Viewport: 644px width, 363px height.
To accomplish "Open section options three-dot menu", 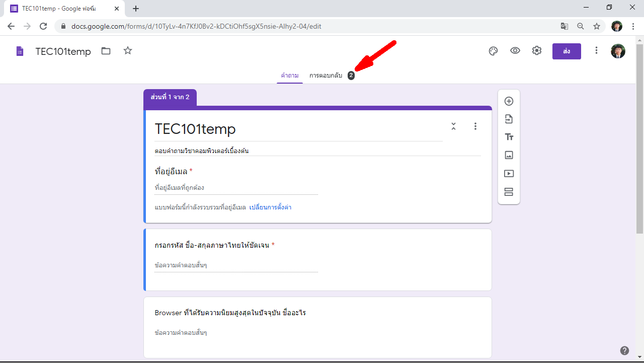I will [475, 126].
